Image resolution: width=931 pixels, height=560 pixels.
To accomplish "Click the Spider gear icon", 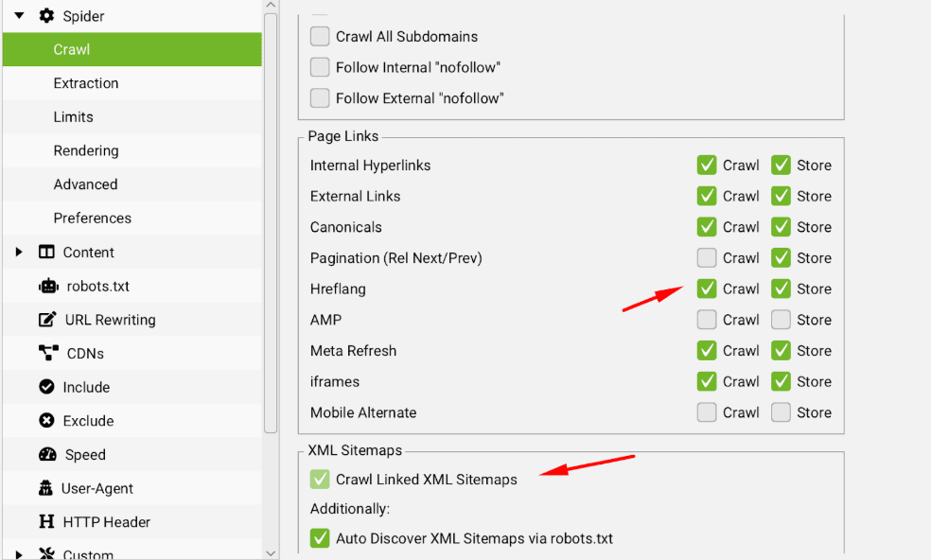I will coord(46,16).
